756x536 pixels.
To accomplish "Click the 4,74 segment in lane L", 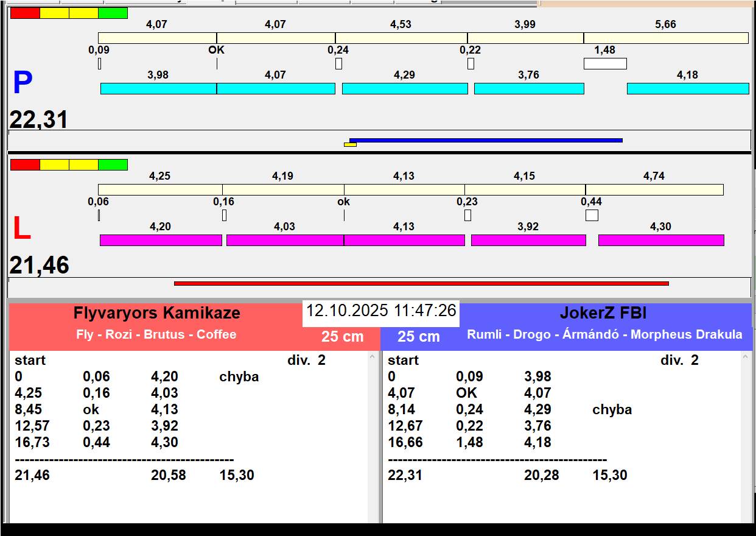I will point(654,189).
